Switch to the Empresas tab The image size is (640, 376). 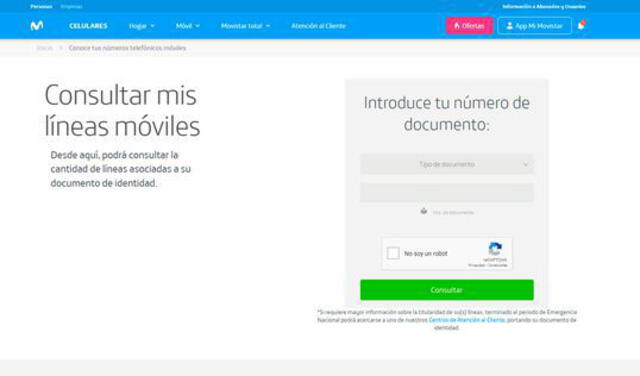click(x=71, y=7)
